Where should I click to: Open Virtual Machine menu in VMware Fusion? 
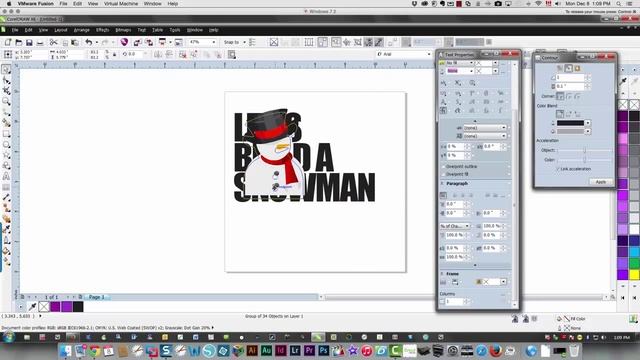click(121, 4)
